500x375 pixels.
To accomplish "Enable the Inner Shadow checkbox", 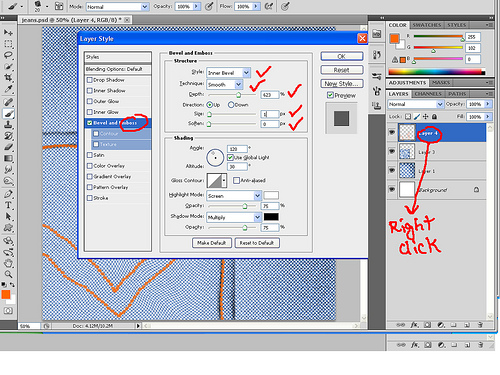I will [x=89, y=91].
